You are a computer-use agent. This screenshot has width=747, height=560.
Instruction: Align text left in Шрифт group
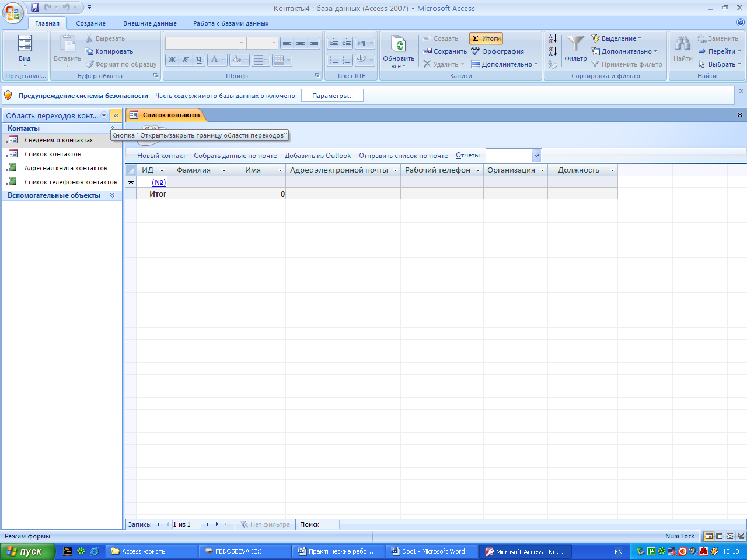(x=287, y=43)
